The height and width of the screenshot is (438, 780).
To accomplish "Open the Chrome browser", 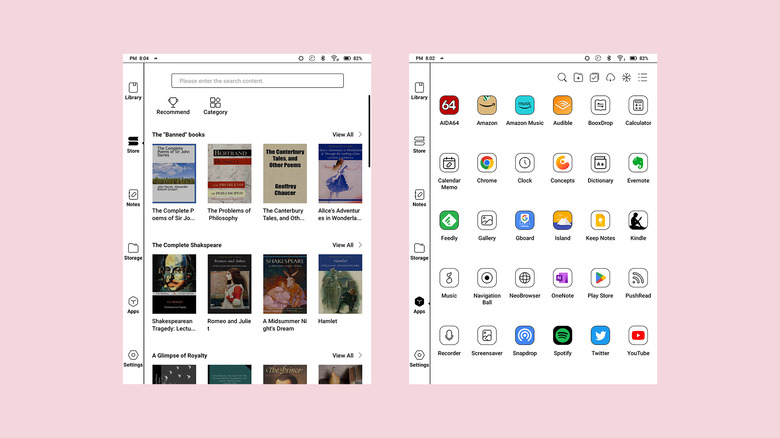I will 487,163.
